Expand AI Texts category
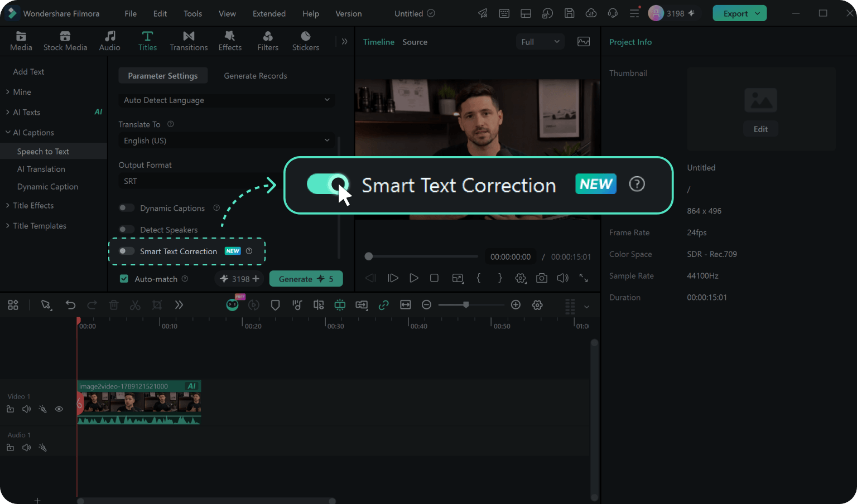This screenshot has height=504, width=857. 8,112
